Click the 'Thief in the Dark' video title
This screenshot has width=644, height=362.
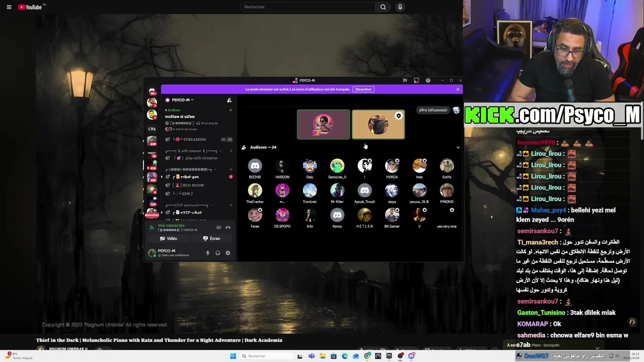point(159,340)
